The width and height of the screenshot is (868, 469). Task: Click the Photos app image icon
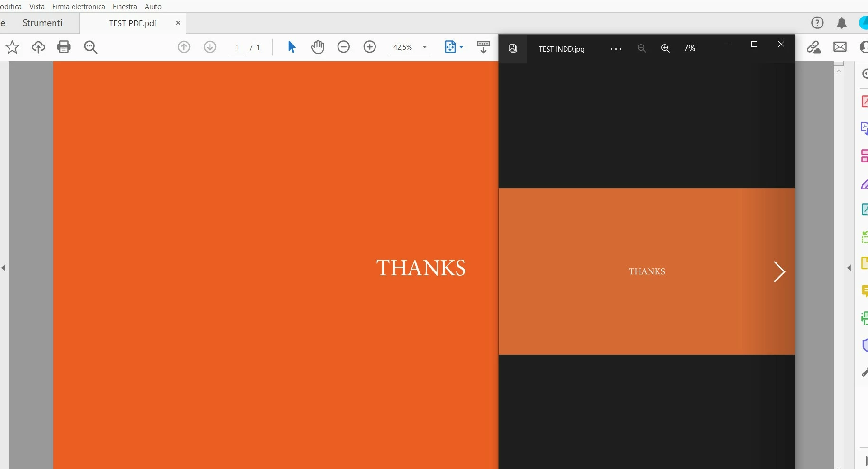pos(513,48)
